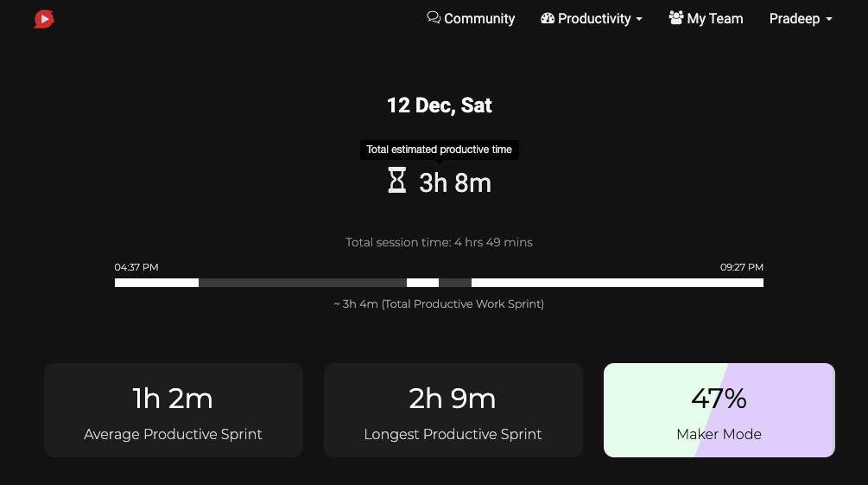The image size is (868, 485).
Task: Click the hourglass productive time icon
Action: (x=397, y=180)
